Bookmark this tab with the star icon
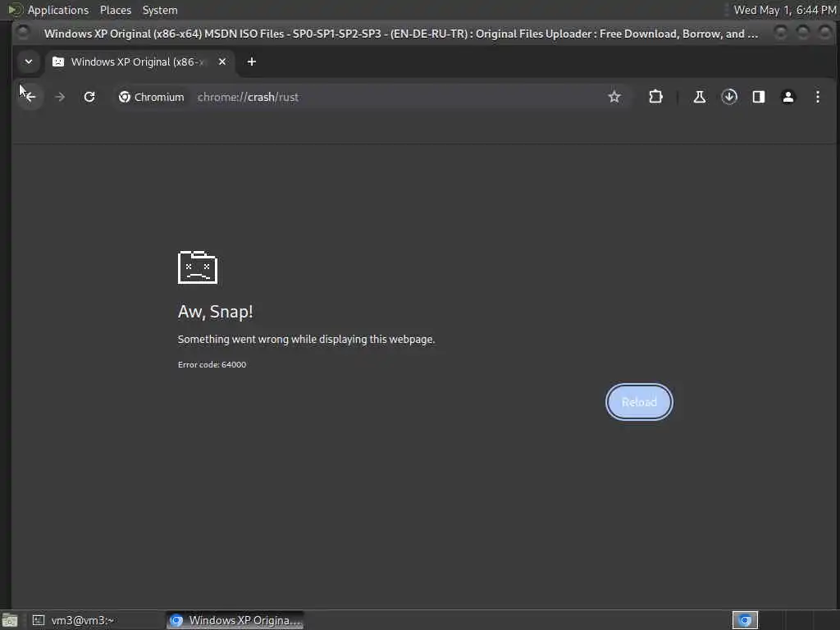840x630 pixels. (614, 97)
